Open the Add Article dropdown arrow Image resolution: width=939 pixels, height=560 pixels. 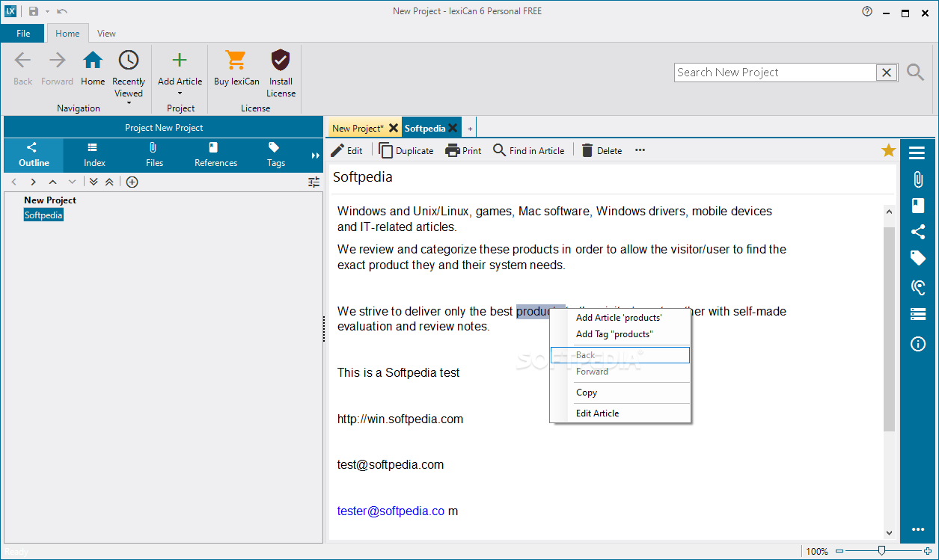[x=180, y=93]
